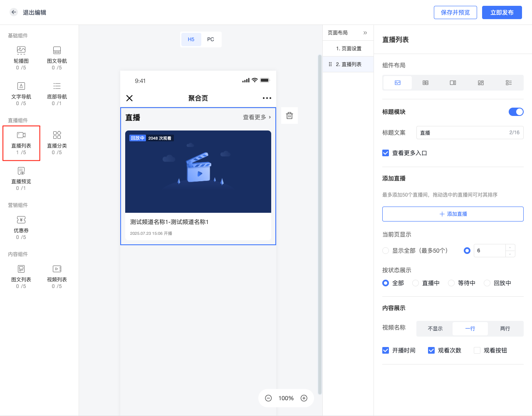Uncheck the 观看次数 checkbox
532x416 pixels.
431,350
